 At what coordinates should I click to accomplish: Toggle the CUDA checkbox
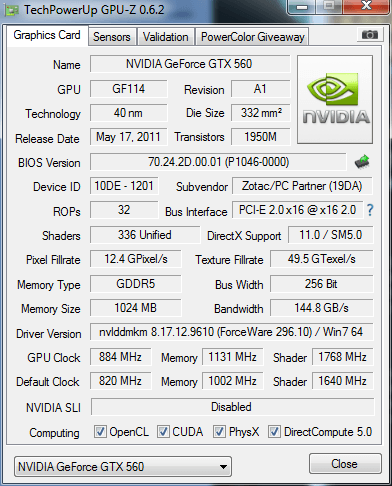(163, 431)
